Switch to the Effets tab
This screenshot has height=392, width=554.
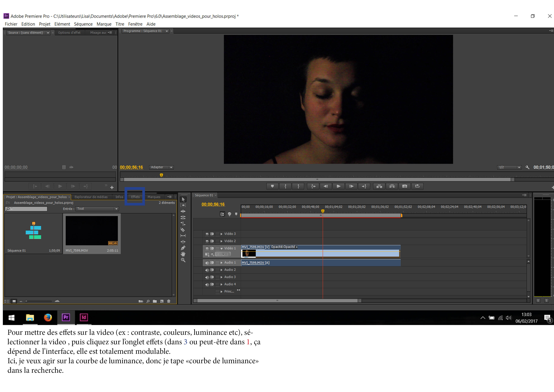[135, 197]
